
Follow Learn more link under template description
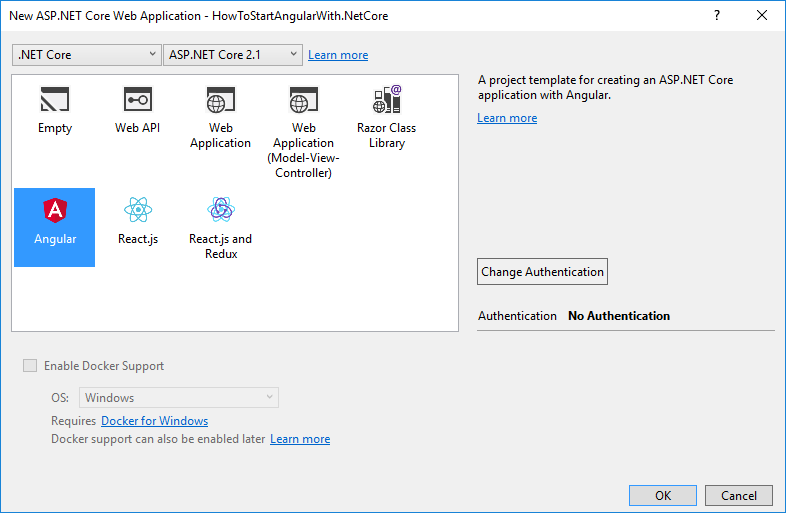507,118
